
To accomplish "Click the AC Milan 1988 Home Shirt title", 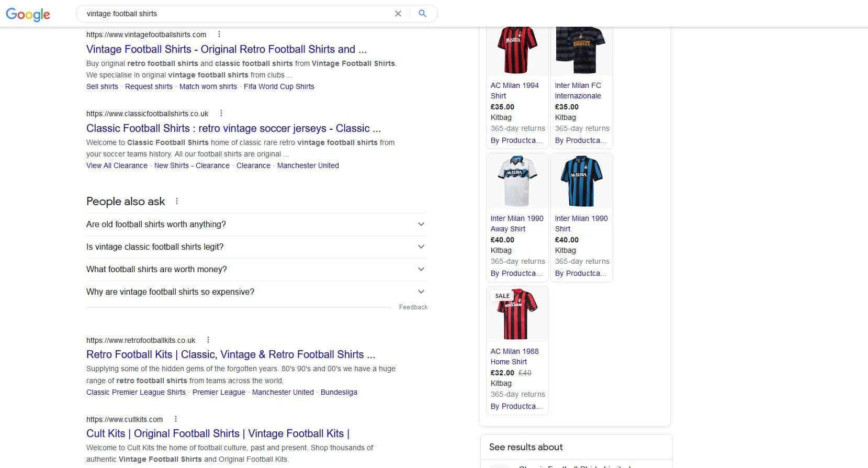I will (x=515, y=356).
